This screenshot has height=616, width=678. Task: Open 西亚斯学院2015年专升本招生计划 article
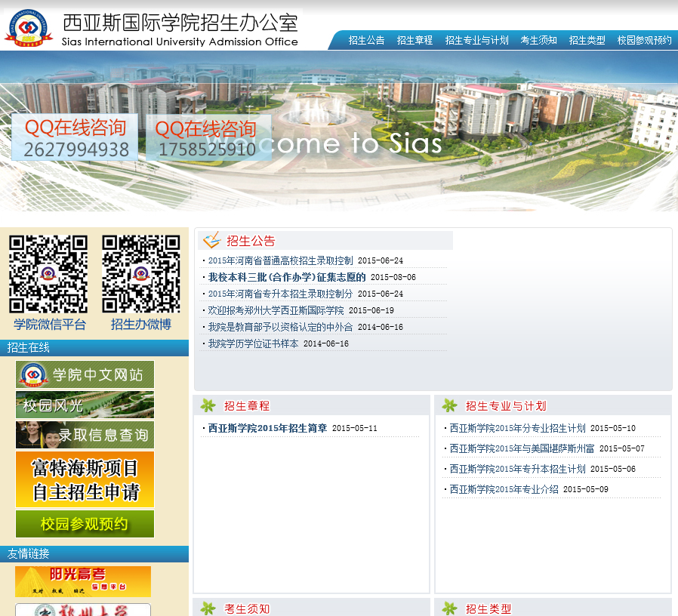[x=518, y=469]
